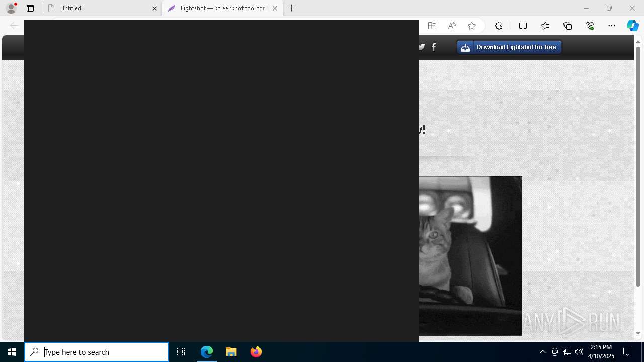Open the Extensions puzzle icon

[x=499, y=26]
